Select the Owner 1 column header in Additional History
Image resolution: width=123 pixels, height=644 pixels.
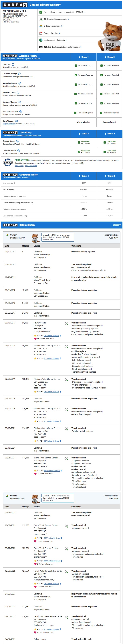[84, 57]
